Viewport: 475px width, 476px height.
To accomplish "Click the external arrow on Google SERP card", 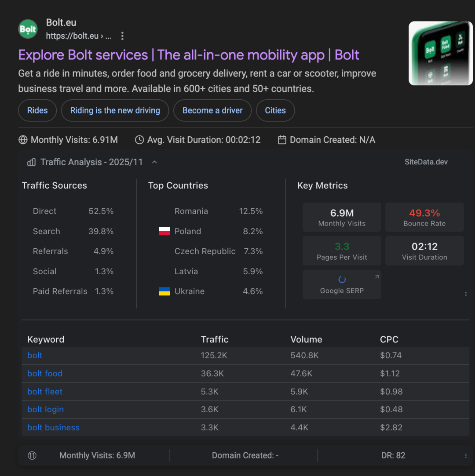I will pyautogui.click(x=377, y=276).
